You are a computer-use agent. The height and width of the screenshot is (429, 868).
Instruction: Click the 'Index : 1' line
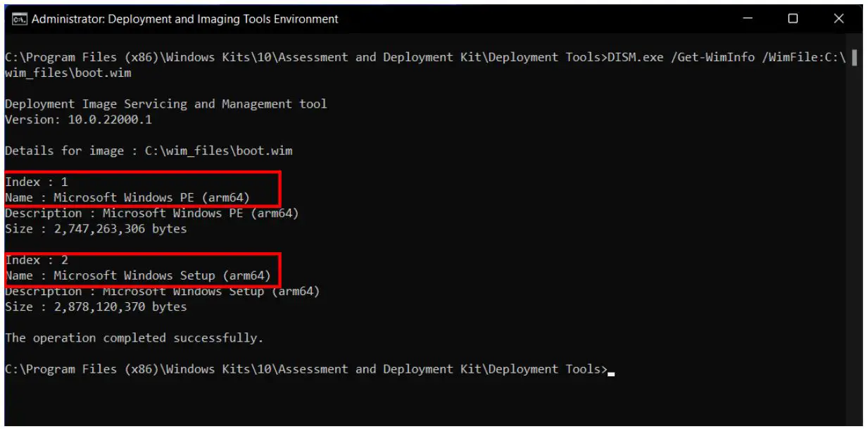pyautogui.click(x=37, y=182)
